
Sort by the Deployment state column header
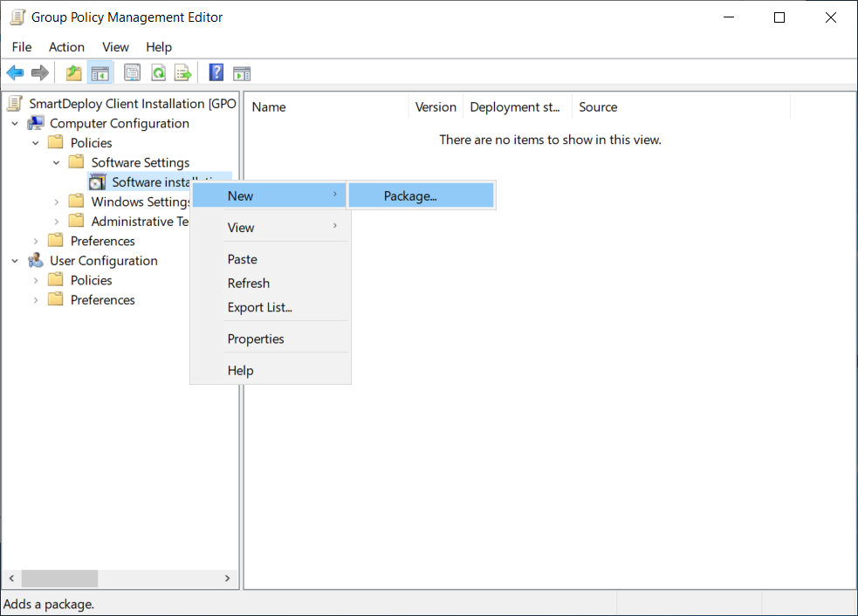pos(518,107)
